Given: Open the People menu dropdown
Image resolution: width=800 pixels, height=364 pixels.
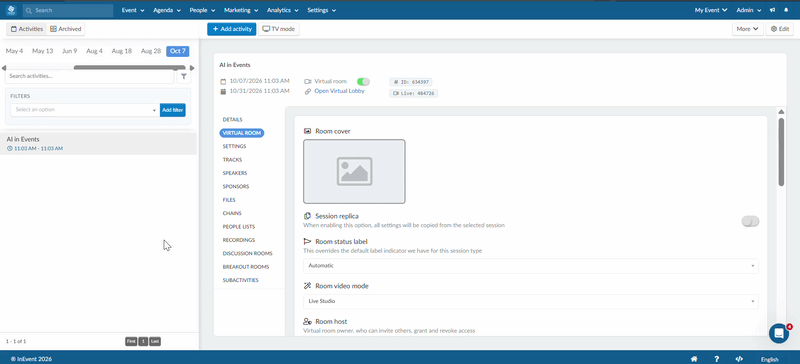Looking at the screenshot, I should [202, 10].
